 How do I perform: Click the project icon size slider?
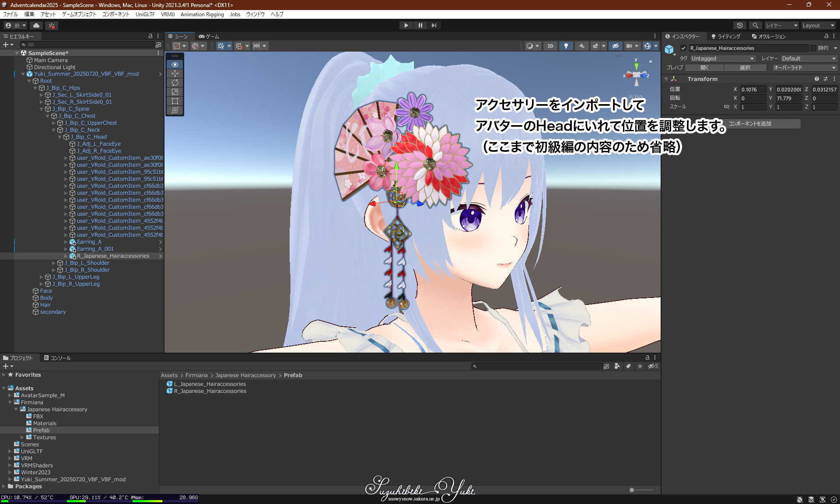(632, 490)
